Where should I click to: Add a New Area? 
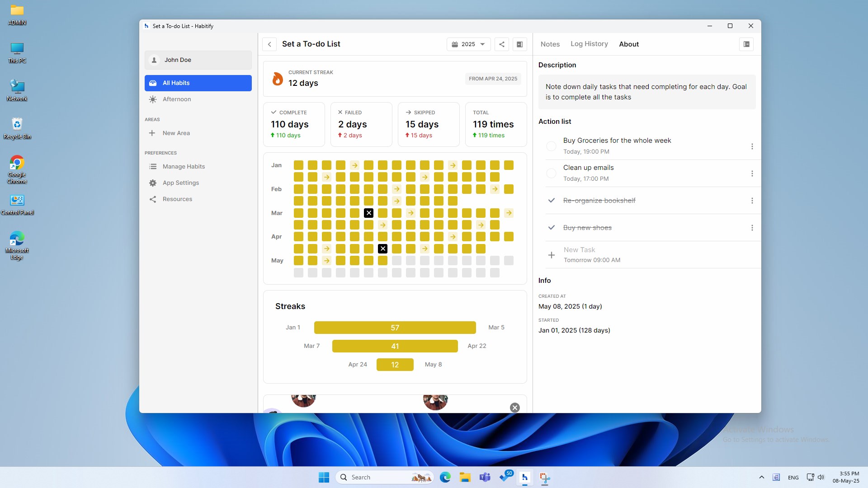[198, 133]
